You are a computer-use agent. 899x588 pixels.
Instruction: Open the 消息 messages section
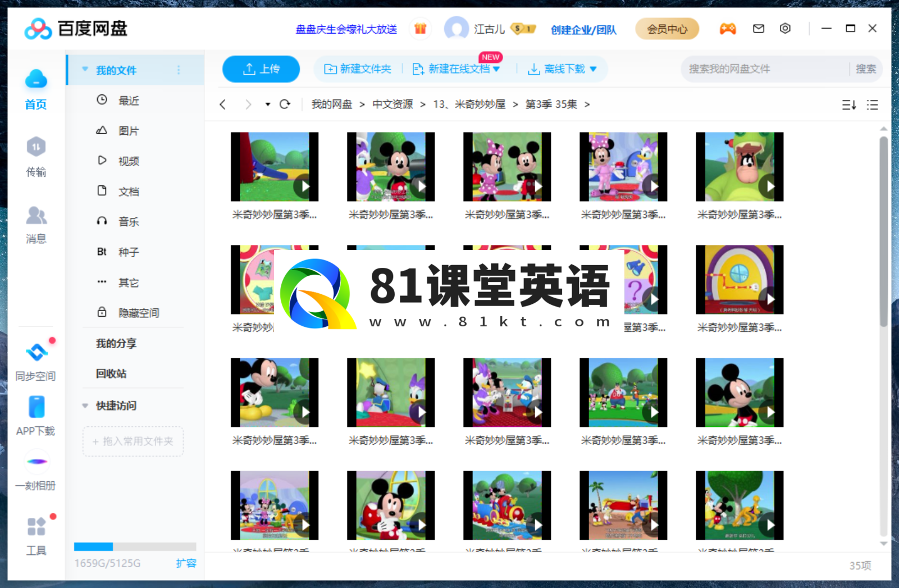coord(36,224)
